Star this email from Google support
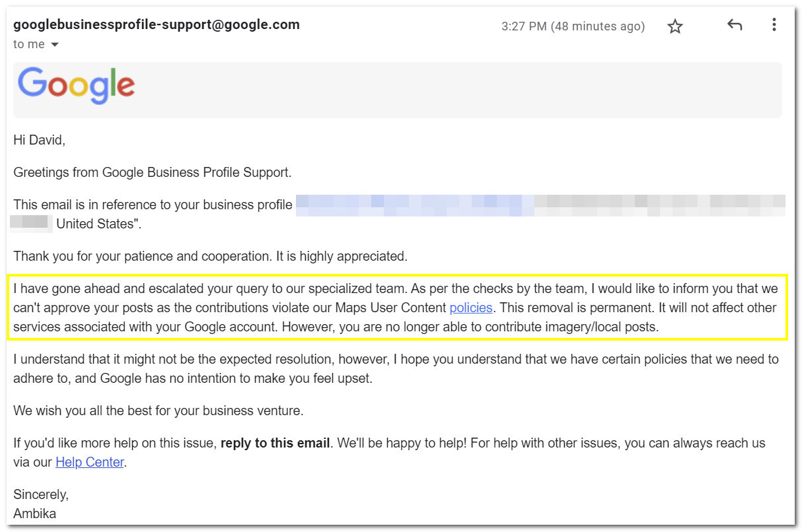Image resolution: width=802 pixels, height=532 pixels. [x=674, y=26]
